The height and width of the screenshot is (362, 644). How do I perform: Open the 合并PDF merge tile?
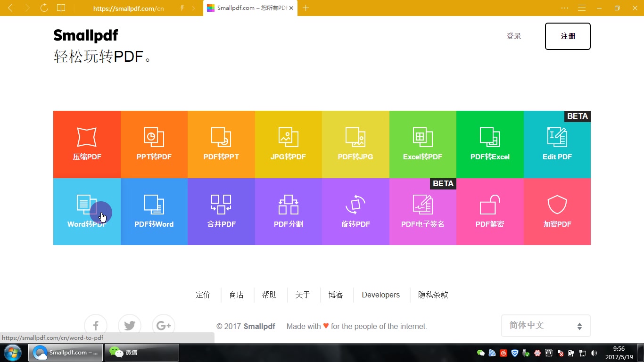221,212
